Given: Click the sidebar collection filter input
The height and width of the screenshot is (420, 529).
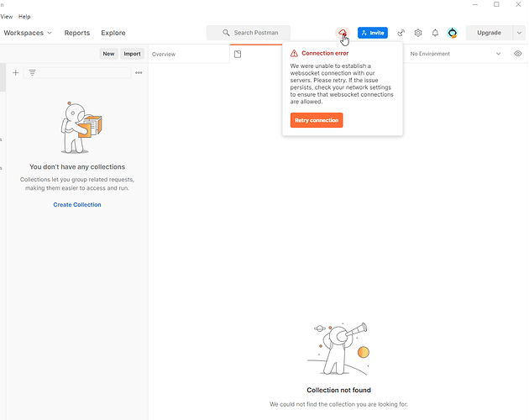Looking at the screenshot, I should [x=77, y=72].
